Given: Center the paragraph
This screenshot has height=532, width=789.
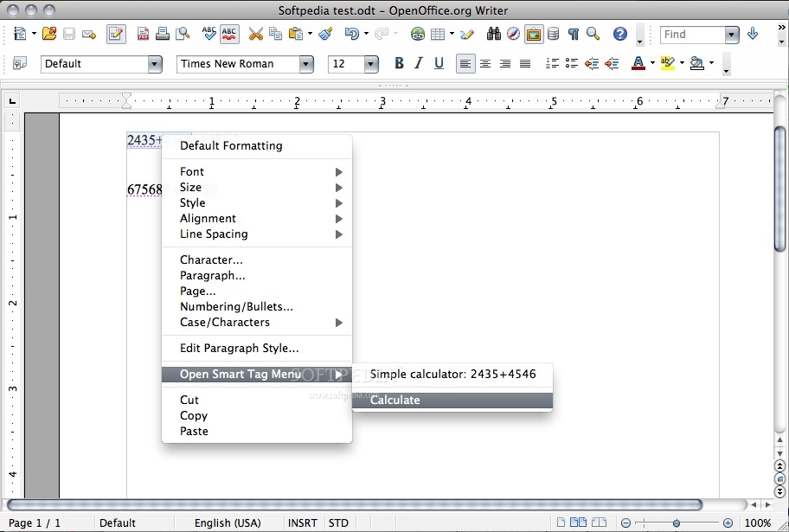Looking at the screenshot, I should (485, 64).
